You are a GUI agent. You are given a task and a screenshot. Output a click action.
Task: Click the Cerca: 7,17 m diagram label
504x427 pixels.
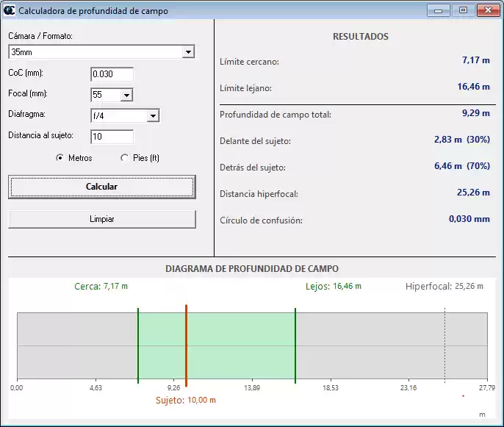[101, 286]
